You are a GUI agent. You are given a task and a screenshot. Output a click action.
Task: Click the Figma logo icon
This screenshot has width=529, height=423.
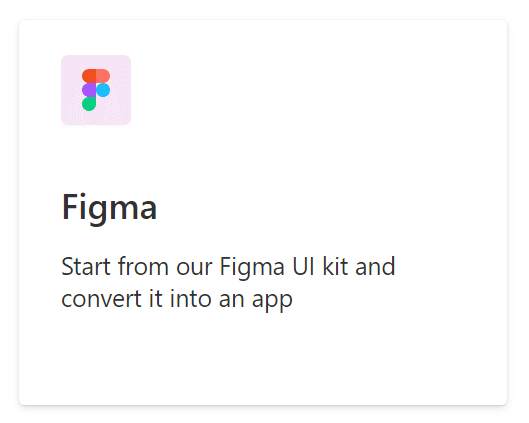tap(96, 90)
